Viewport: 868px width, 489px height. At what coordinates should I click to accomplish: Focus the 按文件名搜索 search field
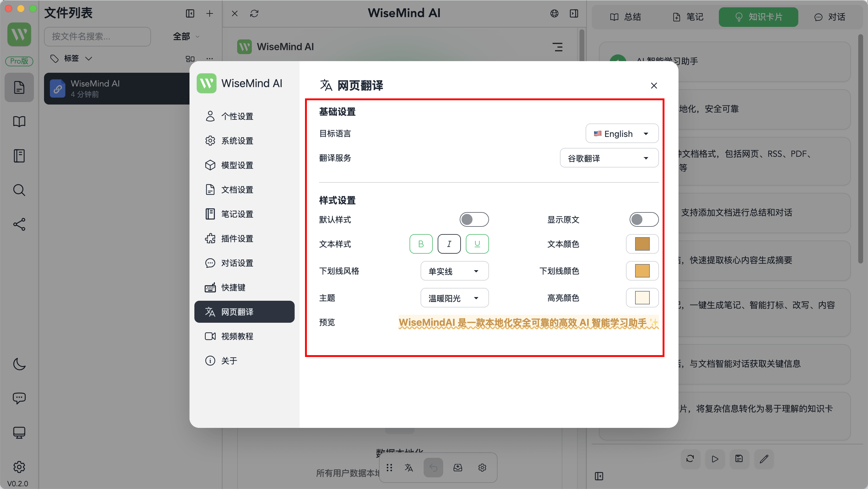(x=97, y=36)
